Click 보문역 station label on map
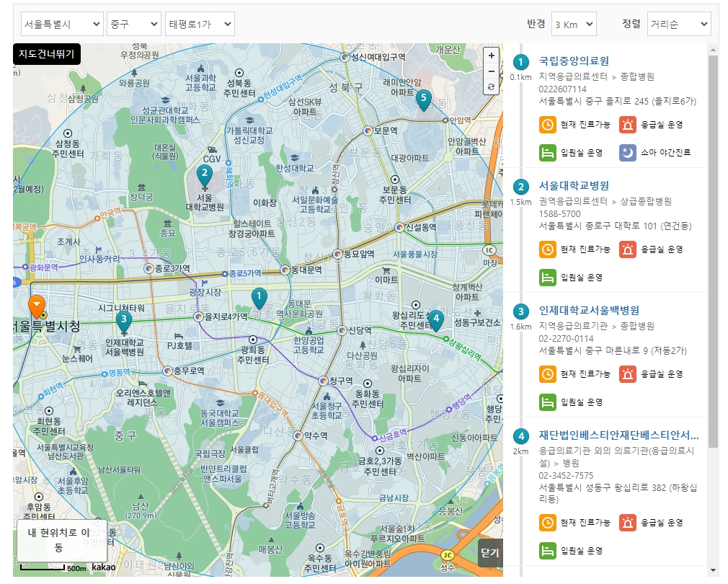Viewport: 728px width, 584px height. 386,131
